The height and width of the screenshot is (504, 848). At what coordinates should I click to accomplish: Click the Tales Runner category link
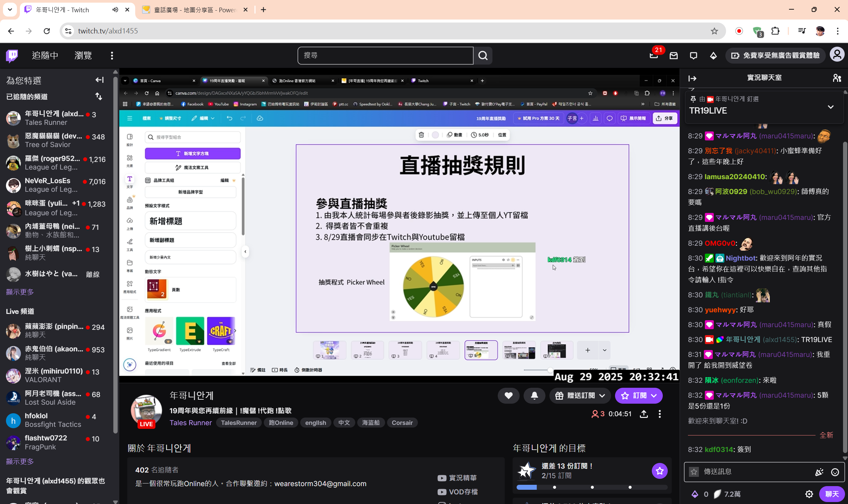tap(190, 423)
